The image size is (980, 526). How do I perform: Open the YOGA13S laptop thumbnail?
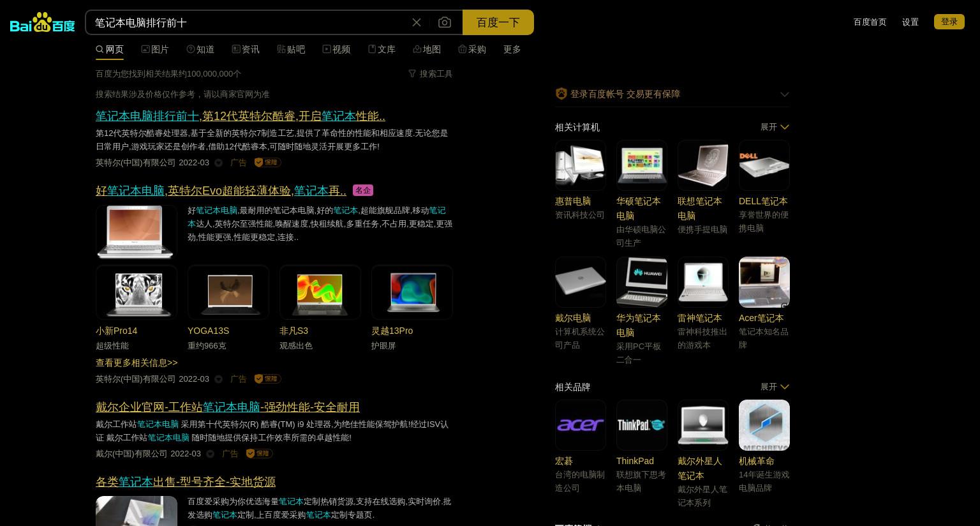[228, 292]
